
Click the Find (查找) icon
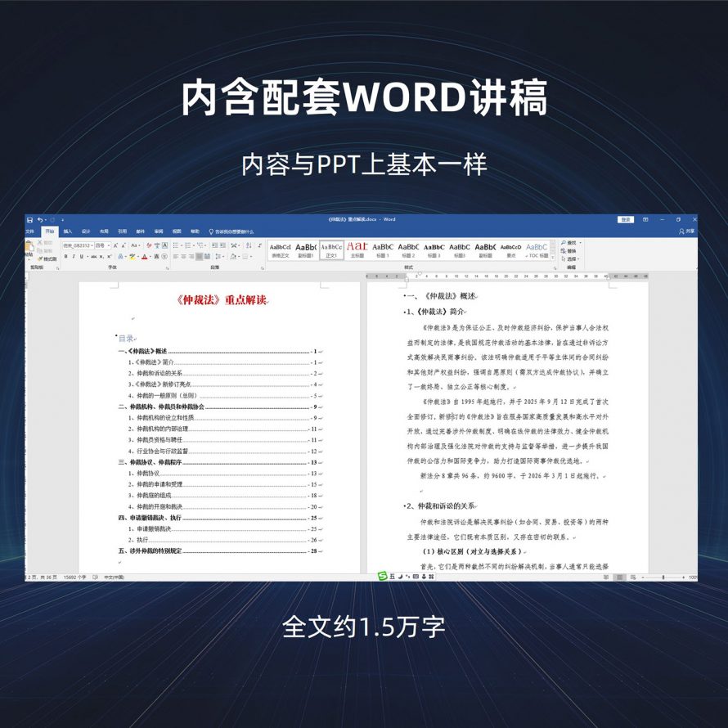tap(571, 243)
